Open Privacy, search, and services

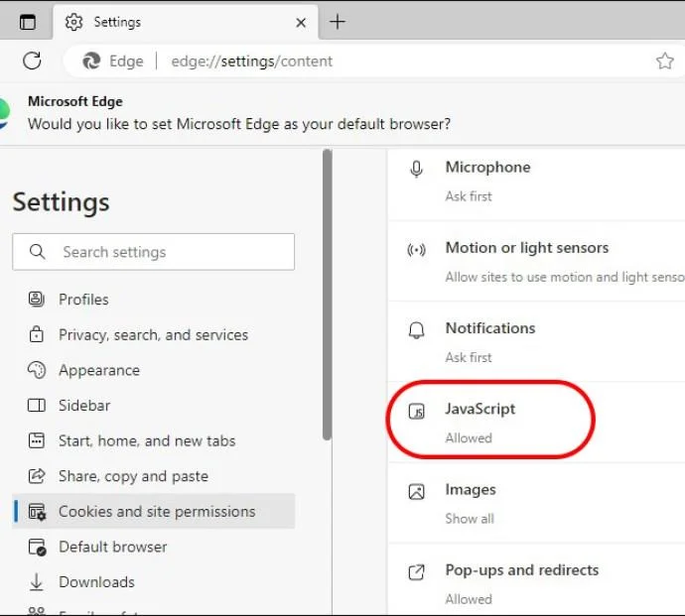pos(153,335)
